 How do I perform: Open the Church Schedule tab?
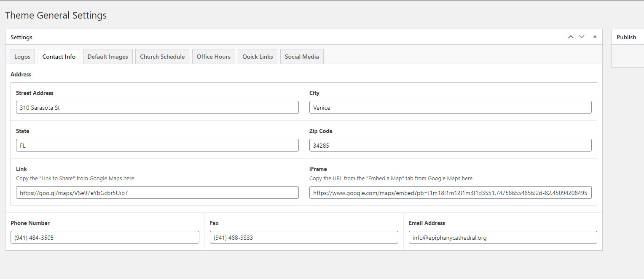[162, 57]
